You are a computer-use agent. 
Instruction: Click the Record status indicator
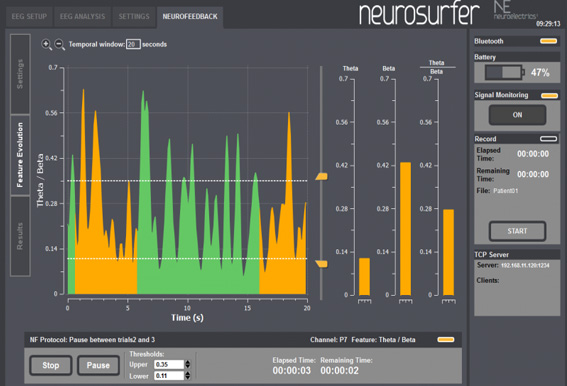(x=549, y=139)
